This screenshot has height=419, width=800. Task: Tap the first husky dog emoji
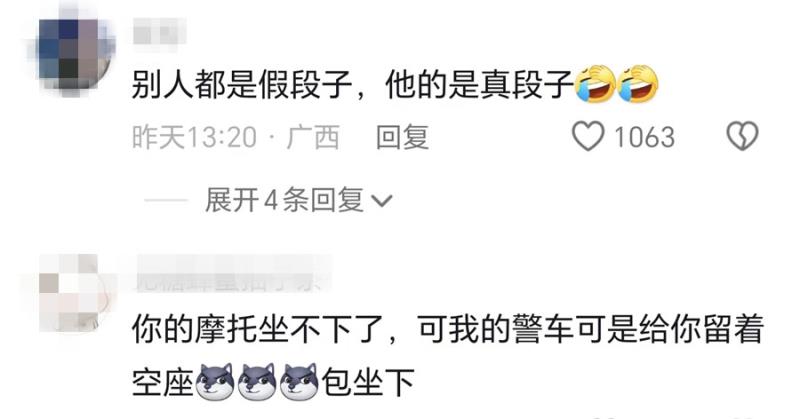coord(214,381)
